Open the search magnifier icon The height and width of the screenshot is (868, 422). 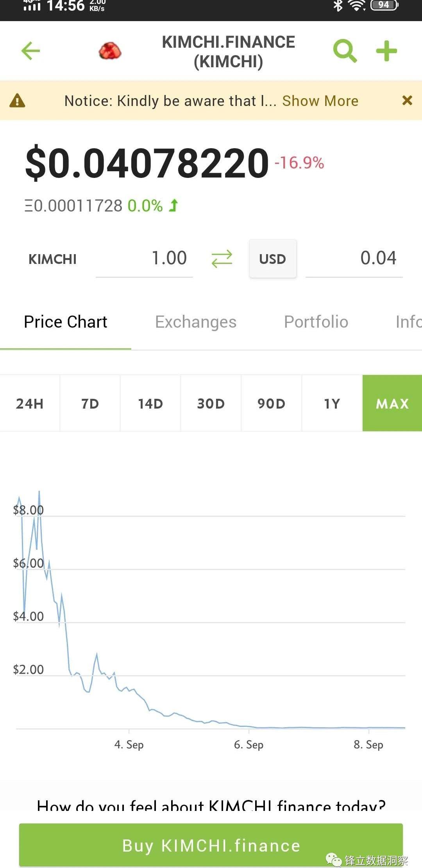click(345, 51)
